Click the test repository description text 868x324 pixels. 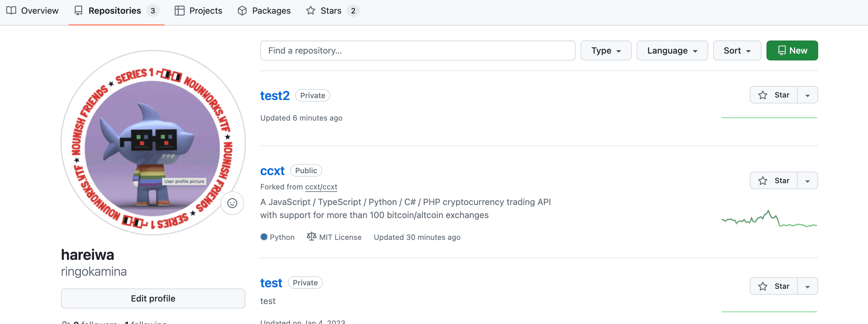click(x=268, y=301)
